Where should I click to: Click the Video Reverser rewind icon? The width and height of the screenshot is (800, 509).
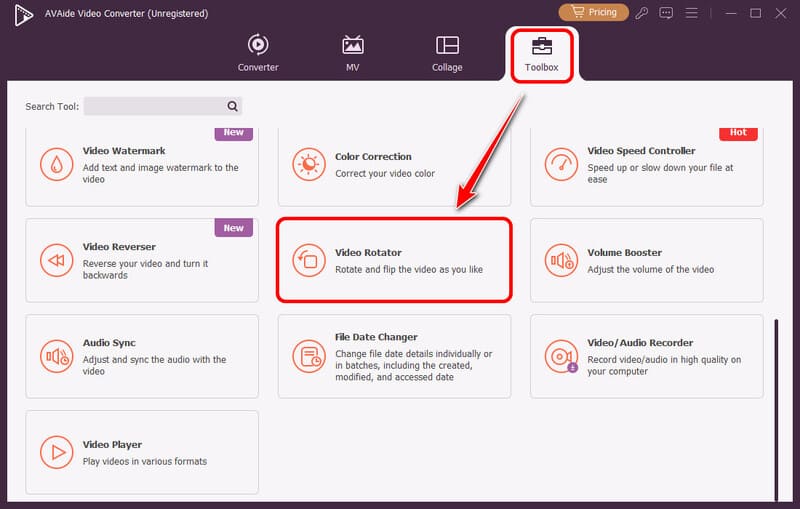pyautogui.click(x=57, y=260)
